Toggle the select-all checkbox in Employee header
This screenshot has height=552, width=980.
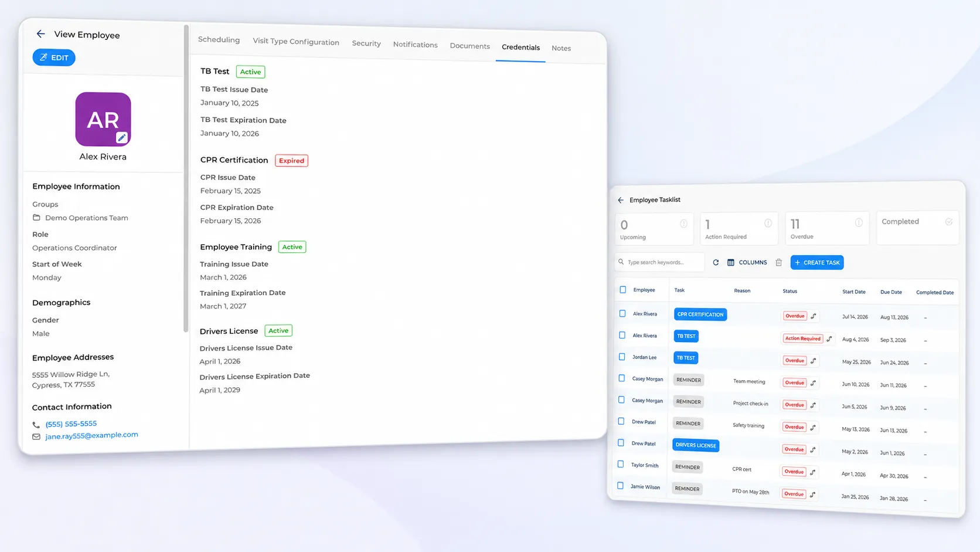(623, 290)
